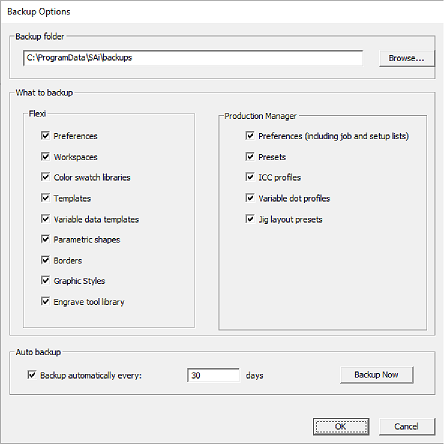Image resolution: width=444 pixels, height=444 pixels.
Task: Toggle Backup automatically every checkbox
Action: [32, 375]
